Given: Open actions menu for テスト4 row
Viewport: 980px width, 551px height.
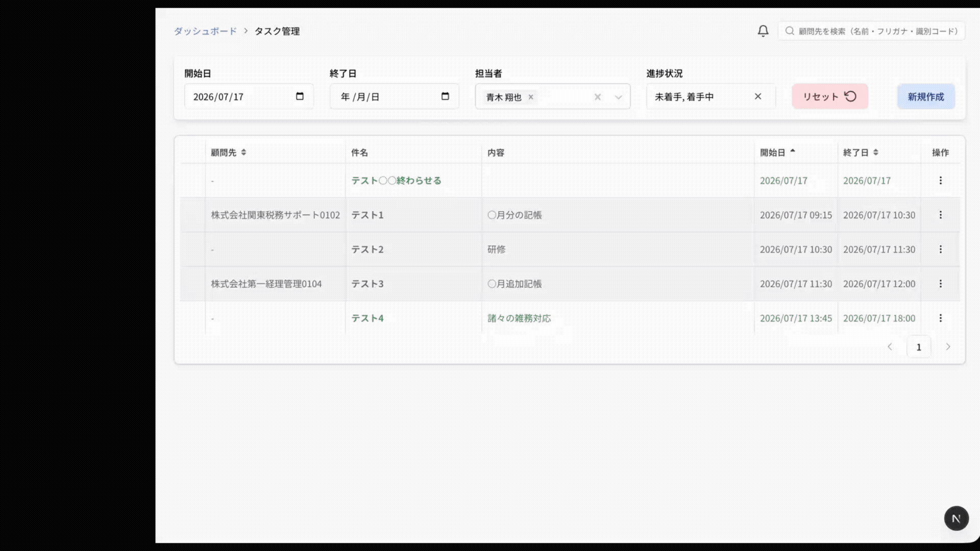Looking at the screenshot, I should click(x=940, y=318).
